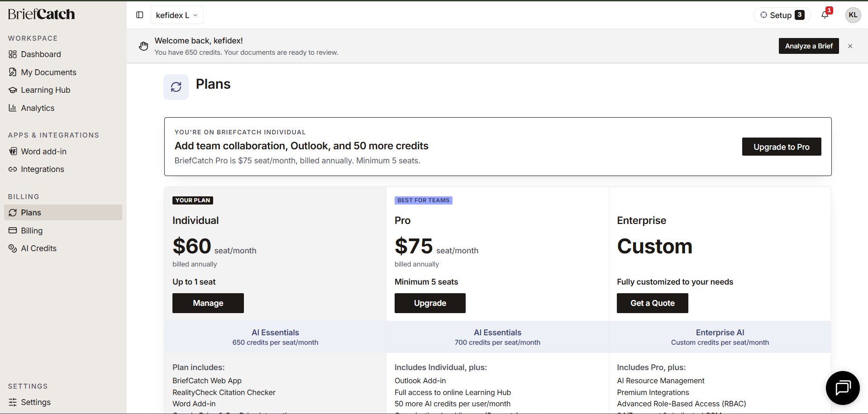Click the Dashboard grid icon
The height and width of the screenshot is (414, 868).
(x=13, y=54)
